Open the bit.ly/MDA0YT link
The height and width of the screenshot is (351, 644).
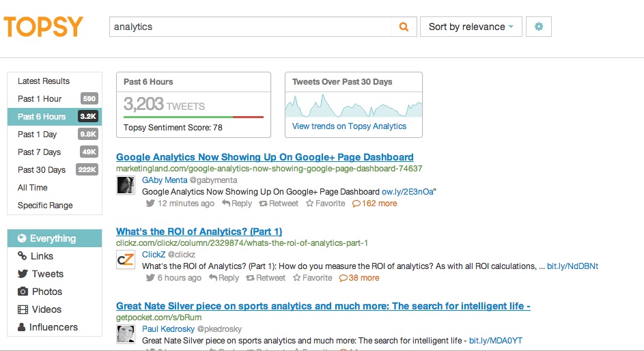click(x=496, y=340)
